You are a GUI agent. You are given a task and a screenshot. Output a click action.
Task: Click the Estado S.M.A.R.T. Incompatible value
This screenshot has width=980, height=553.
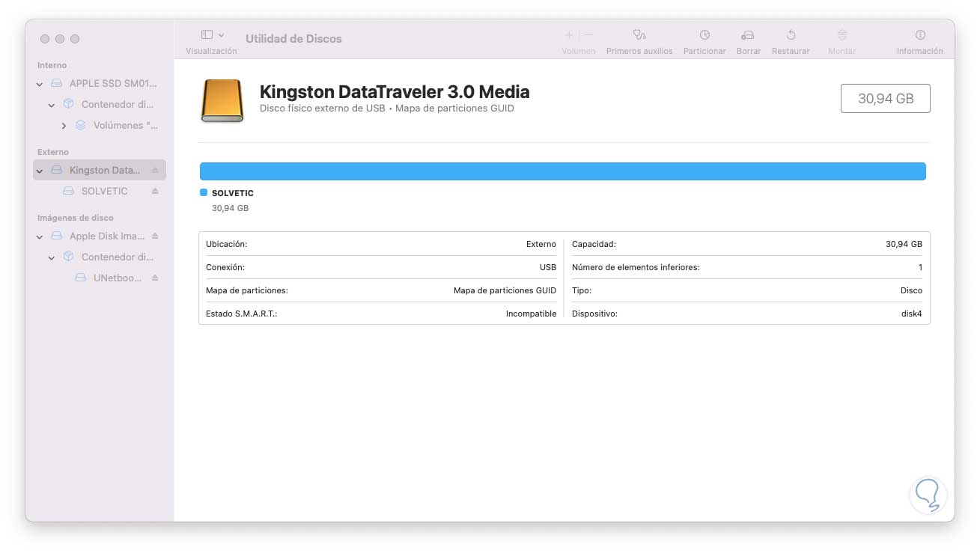pyautogui.click(x=532, y=314)
